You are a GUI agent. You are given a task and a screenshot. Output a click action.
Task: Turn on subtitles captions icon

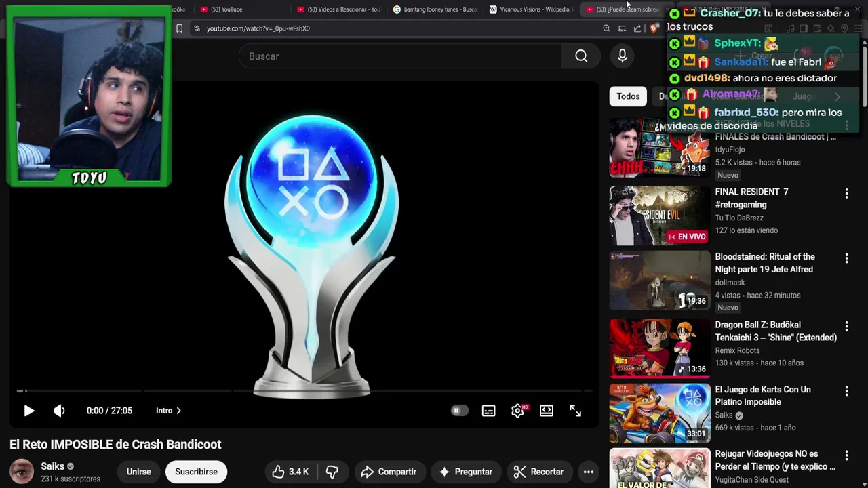488,411
